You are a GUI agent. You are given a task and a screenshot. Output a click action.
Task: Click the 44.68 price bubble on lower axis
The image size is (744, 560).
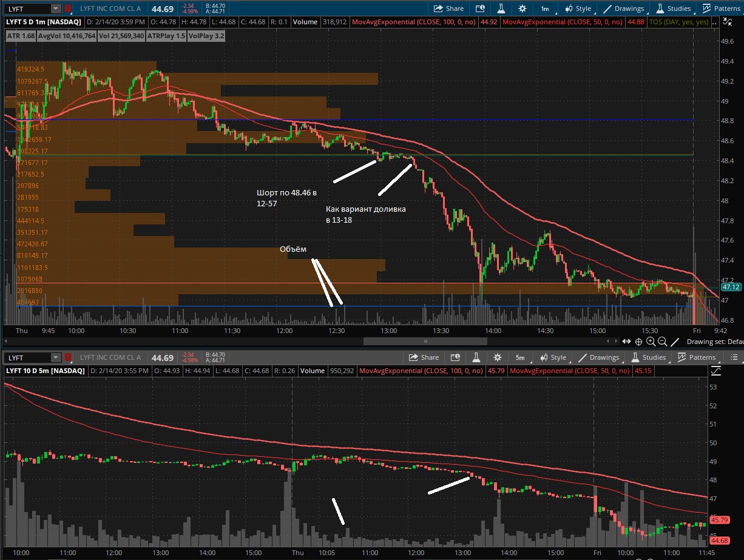tap(720, 541)
